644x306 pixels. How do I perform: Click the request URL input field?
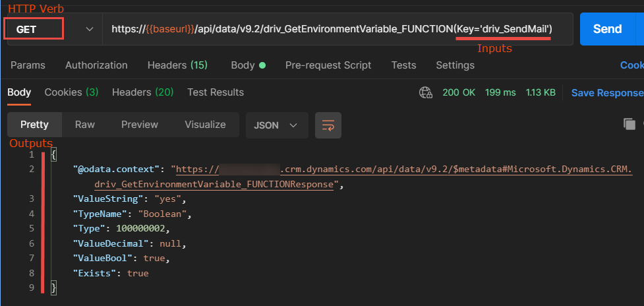pyautogui.click(x=337, y=29)
